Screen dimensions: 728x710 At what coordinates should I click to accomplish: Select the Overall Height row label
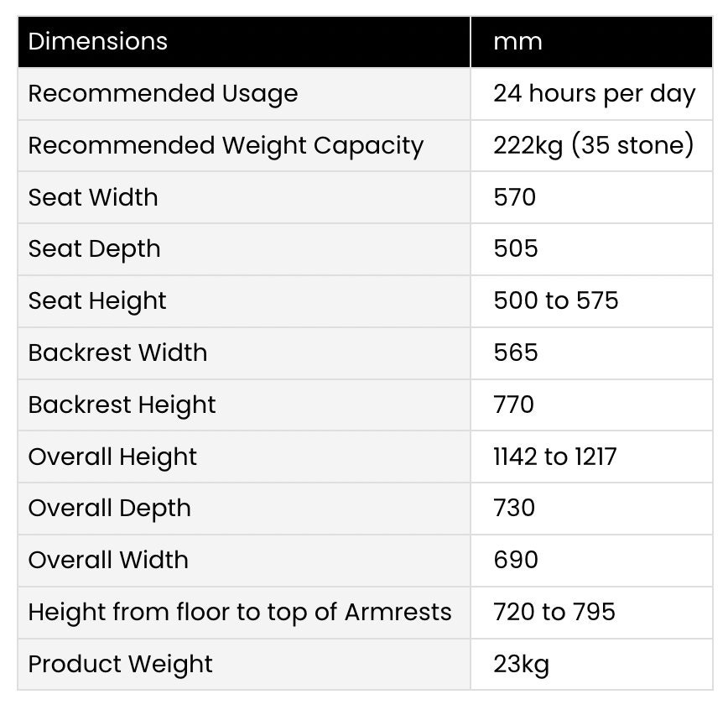(x=112, y=457)
